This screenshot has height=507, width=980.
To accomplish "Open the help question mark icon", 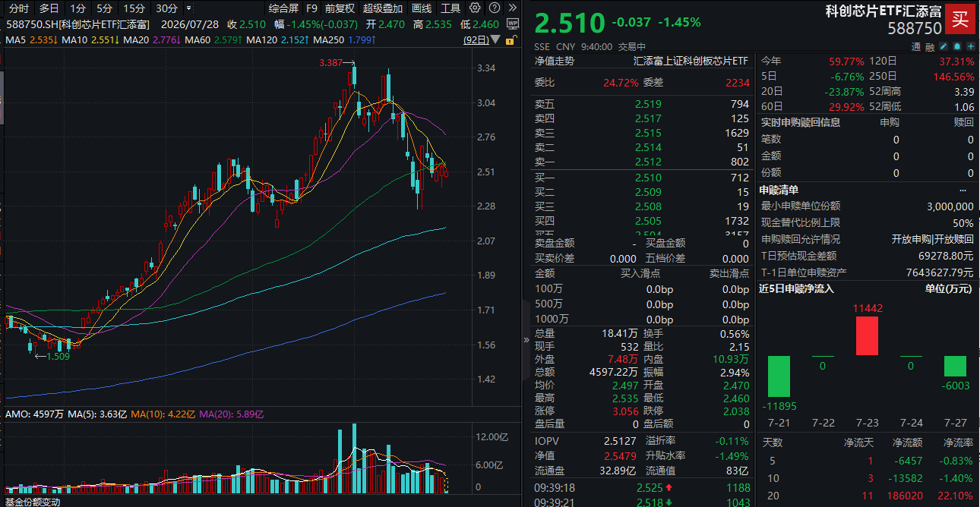I will [495, 8].
